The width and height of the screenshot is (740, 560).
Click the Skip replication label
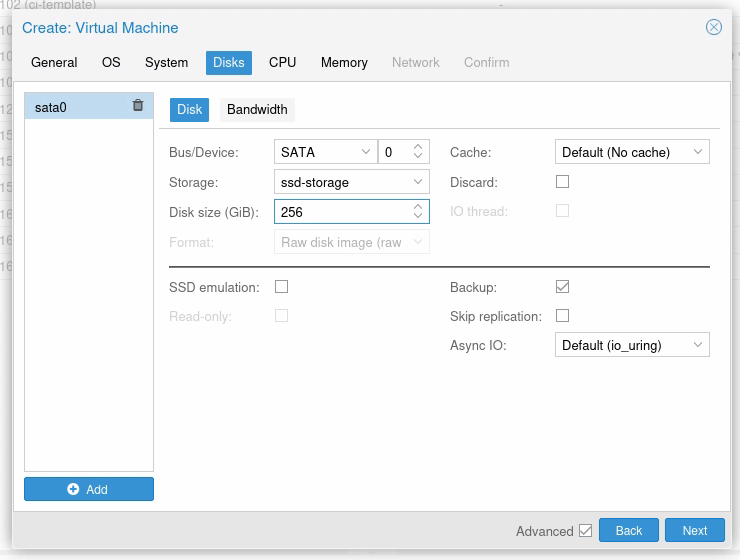coord(496,316)
